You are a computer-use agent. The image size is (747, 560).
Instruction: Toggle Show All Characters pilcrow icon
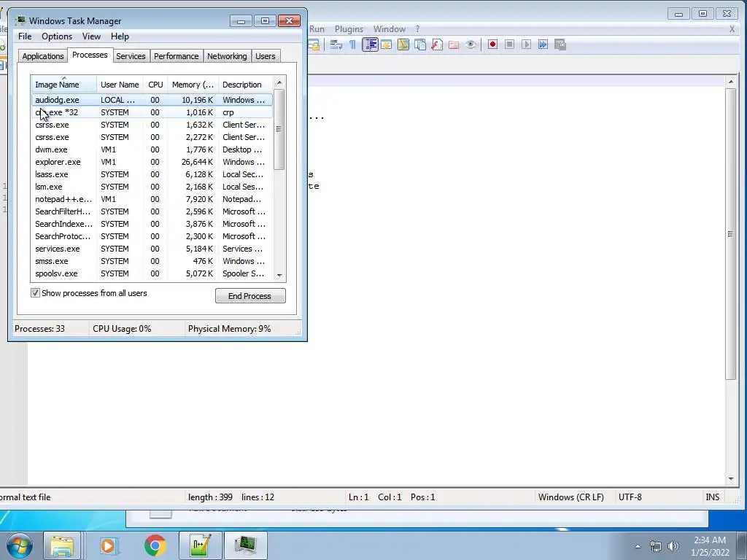tap(352, 44)
